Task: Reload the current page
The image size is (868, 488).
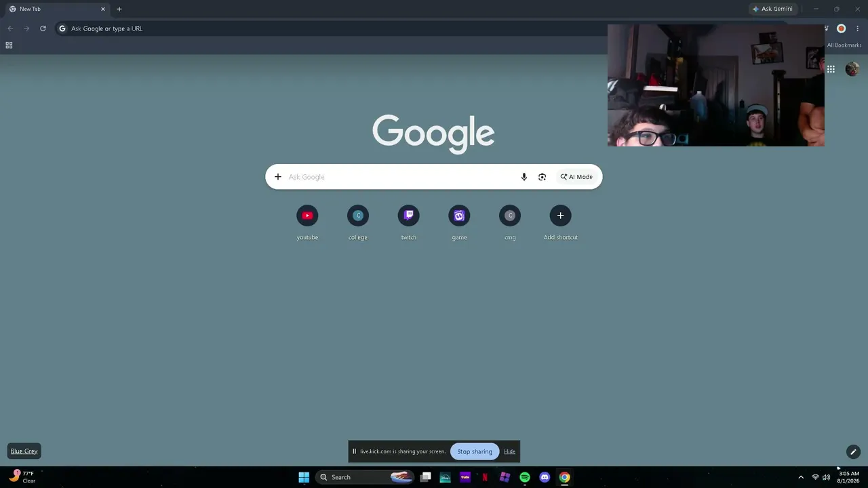Action: pos(43,28)
